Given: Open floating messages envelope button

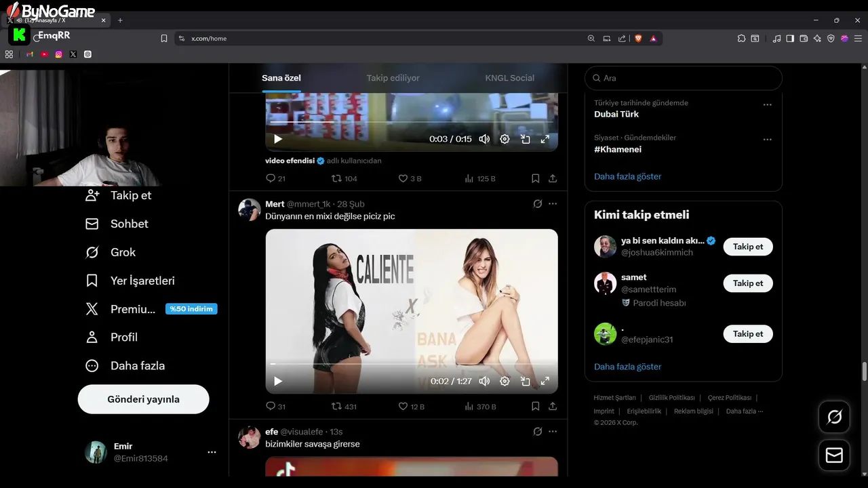Looking at the screenshot, I should point(834,455).
